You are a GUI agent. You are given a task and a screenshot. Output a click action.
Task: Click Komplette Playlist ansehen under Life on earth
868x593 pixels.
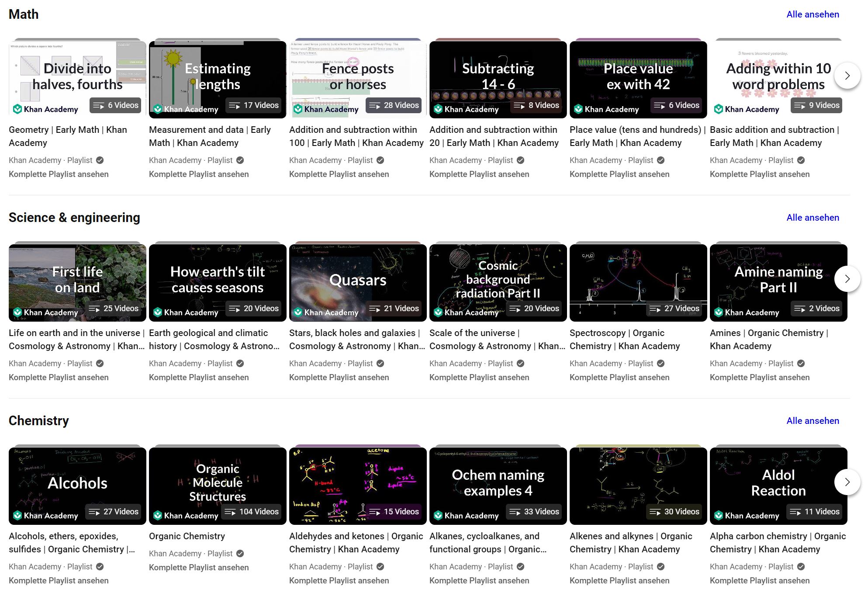(x=59, y=378)
